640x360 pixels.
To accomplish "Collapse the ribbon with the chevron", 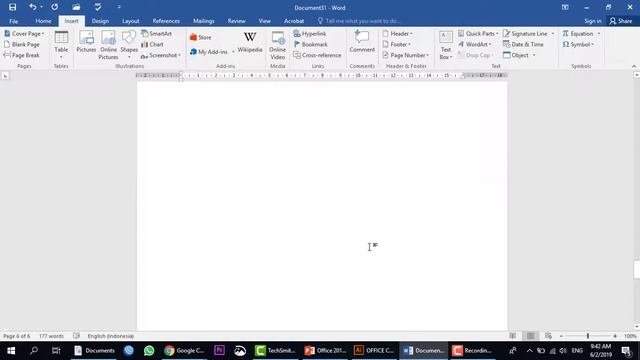I will (x=633, y=66).
